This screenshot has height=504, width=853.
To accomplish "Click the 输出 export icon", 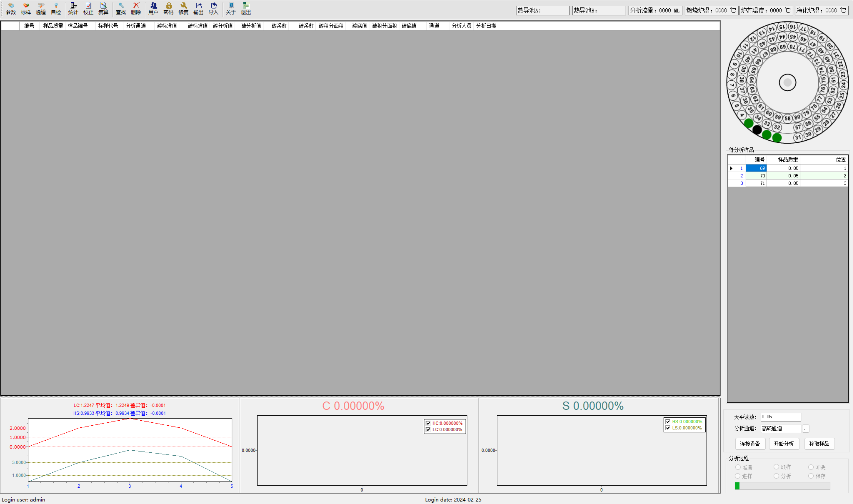I will (x=198, y=8).
